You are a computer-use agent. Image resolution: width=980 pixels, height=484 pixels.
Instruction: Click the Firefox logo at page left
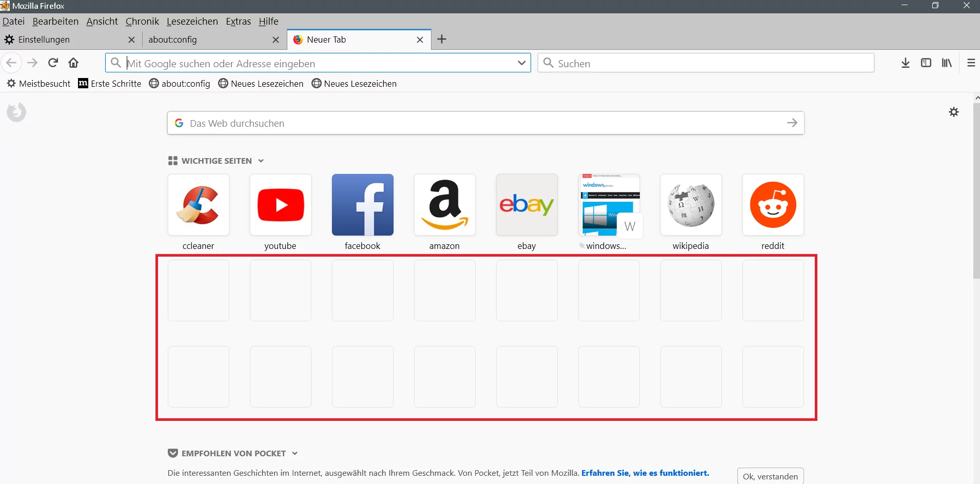click(x=16, y=112)
